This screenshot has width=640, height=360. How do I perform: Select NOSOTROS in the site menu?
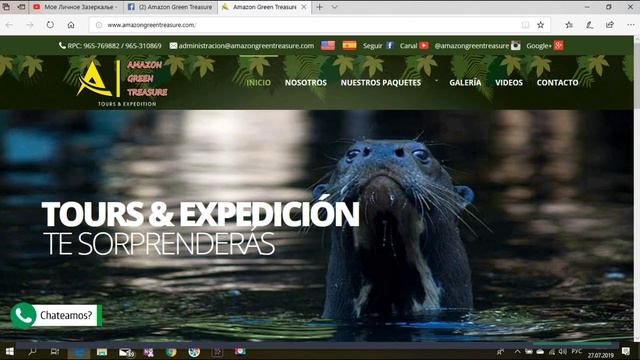[306, 82]
